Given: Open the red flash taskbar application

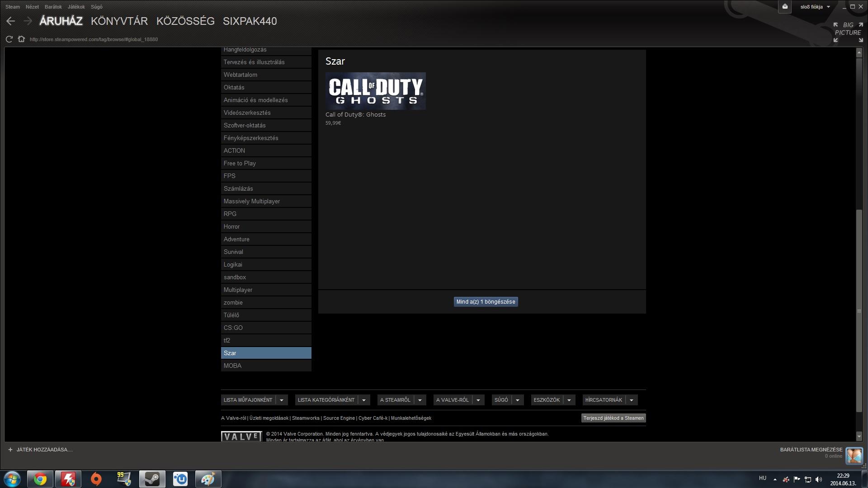Looking at the screenshot, I should coord(68,479).
